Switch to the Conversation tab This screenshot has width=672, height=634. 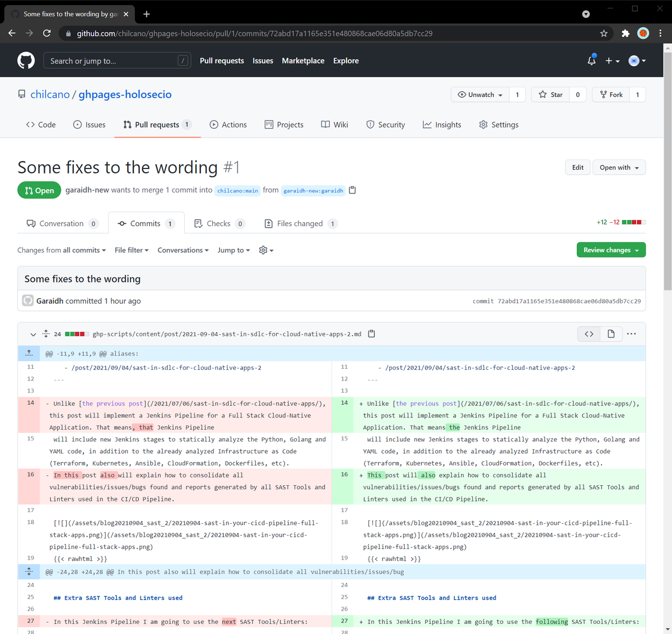pos(62,223)
